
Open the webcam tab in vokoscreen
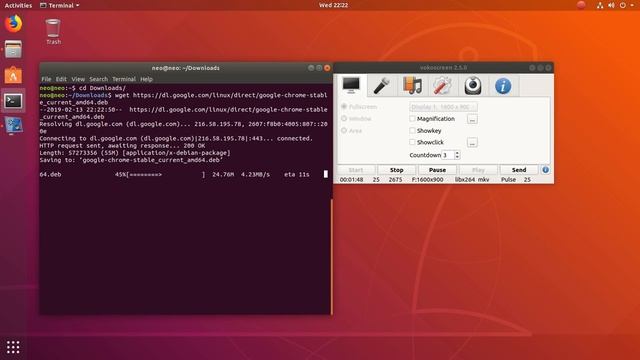coord(473,86)
